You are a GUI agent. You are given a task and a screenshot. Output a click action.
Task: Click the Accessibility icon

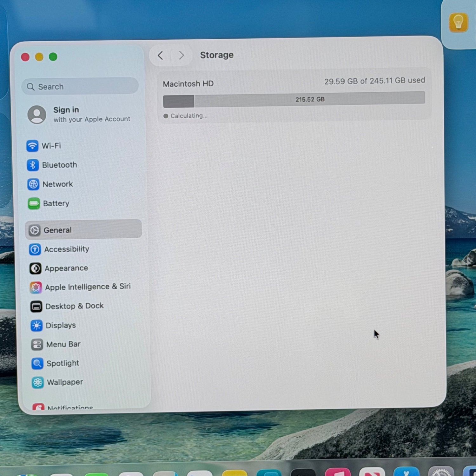[35, 249]
